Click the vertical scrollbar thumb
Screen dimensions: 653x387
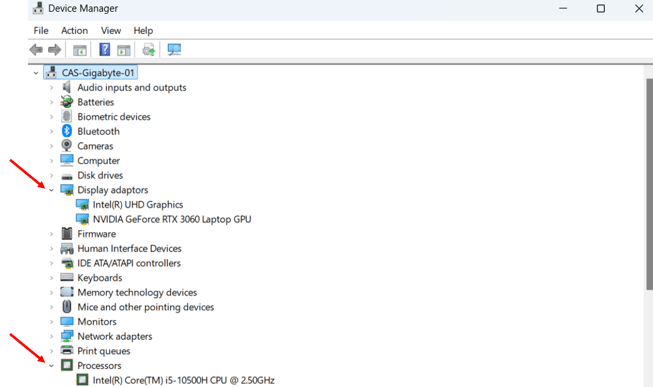click(649, 184)
